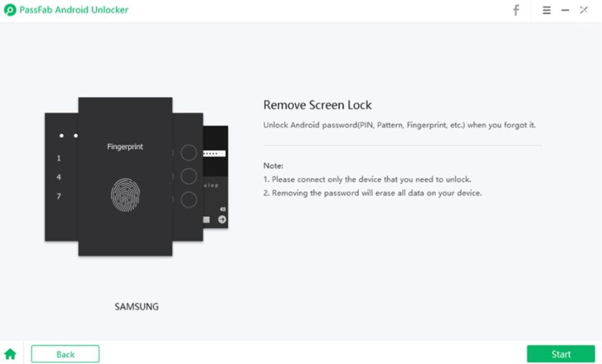Screen dimensions: 602x364
Task: Select the middle pattern circle
Action: click(x=189, y=176)
